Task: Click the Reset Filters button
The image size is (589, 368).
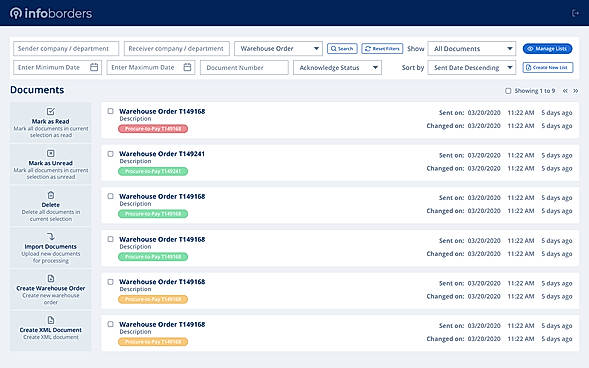Action: click(x=382, y=48)
